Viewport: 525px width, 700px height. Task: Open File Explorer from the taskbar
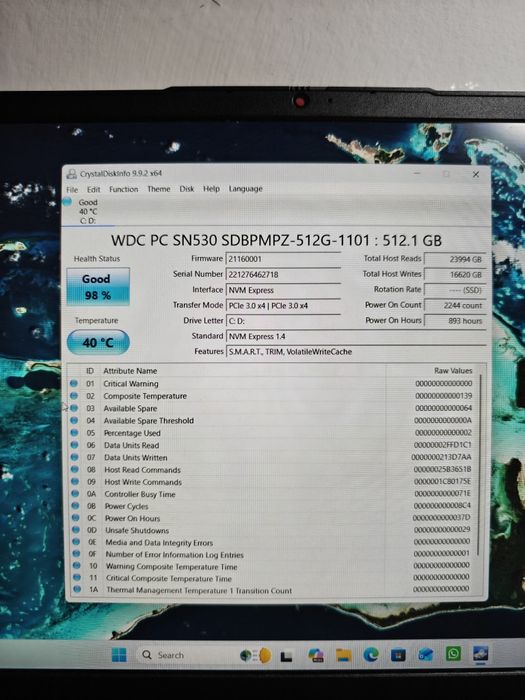(x=344, y=655)
